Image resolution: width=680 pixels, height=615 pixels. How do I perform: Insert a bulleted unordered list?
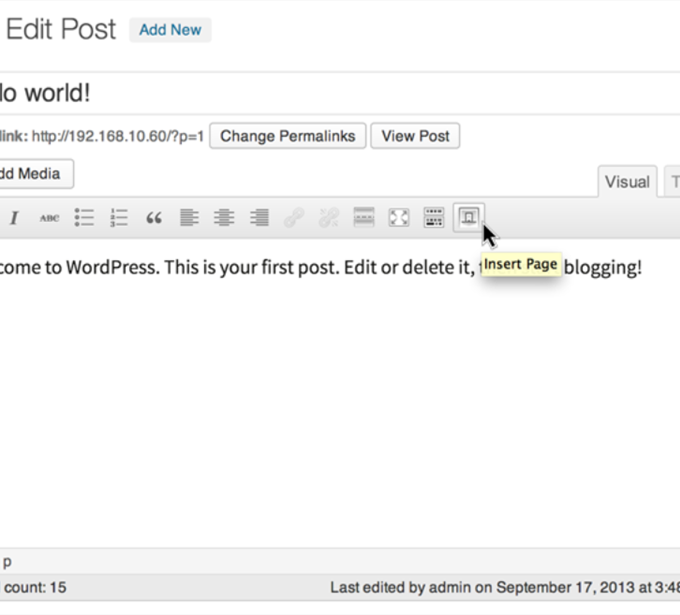click(84, 218)
